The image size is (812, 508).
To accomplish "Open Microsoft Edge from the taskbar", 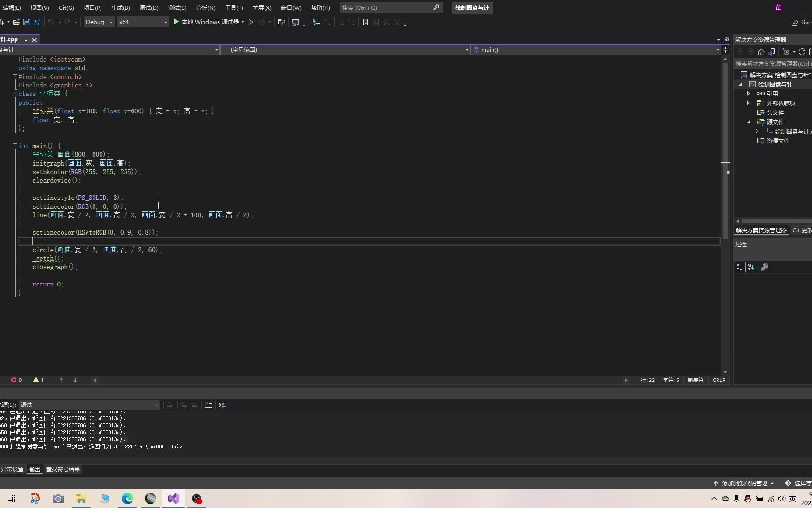I will click(x=127, y=499).
